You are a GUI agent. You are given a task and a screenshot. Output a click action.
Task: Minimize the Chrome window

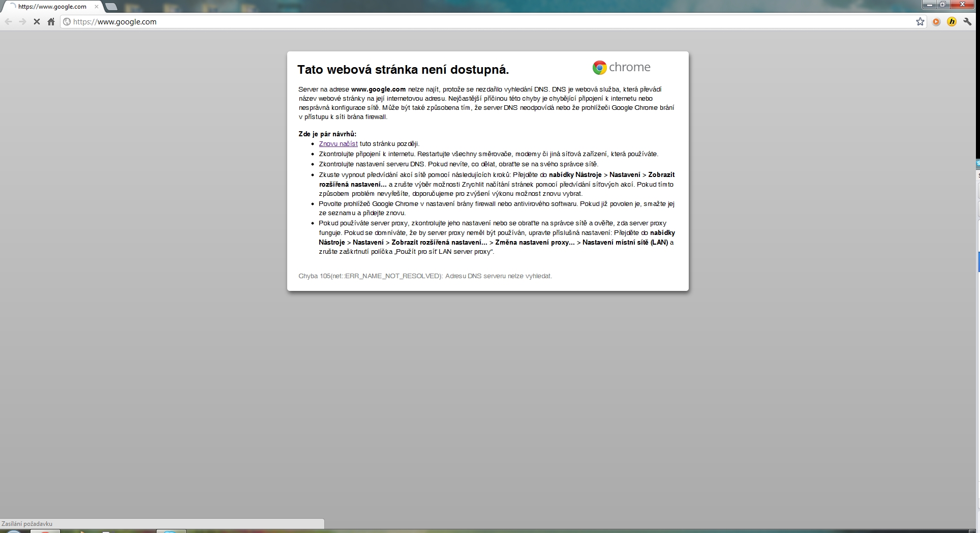pyautogui.click(x=930, y=5)
